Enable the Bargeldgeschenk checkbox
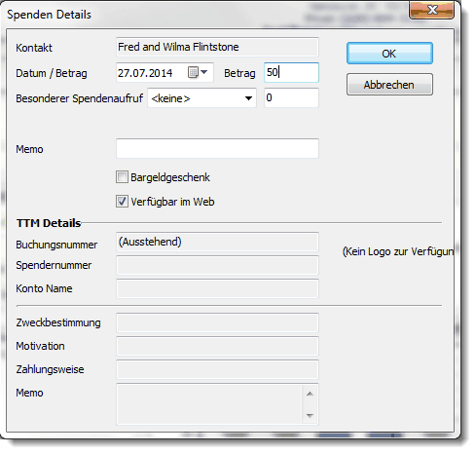 (122, 177)
